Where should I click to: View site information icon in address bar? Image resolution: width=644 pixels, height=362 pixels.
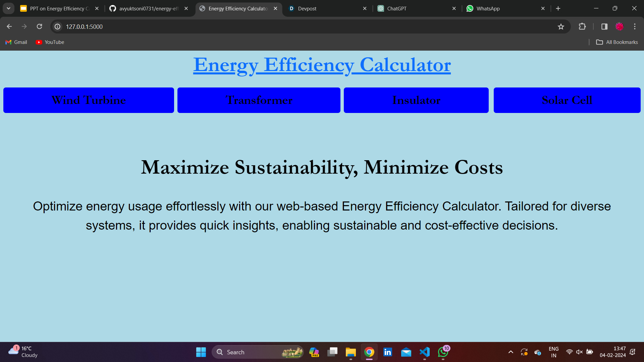[x=58, y=26]
